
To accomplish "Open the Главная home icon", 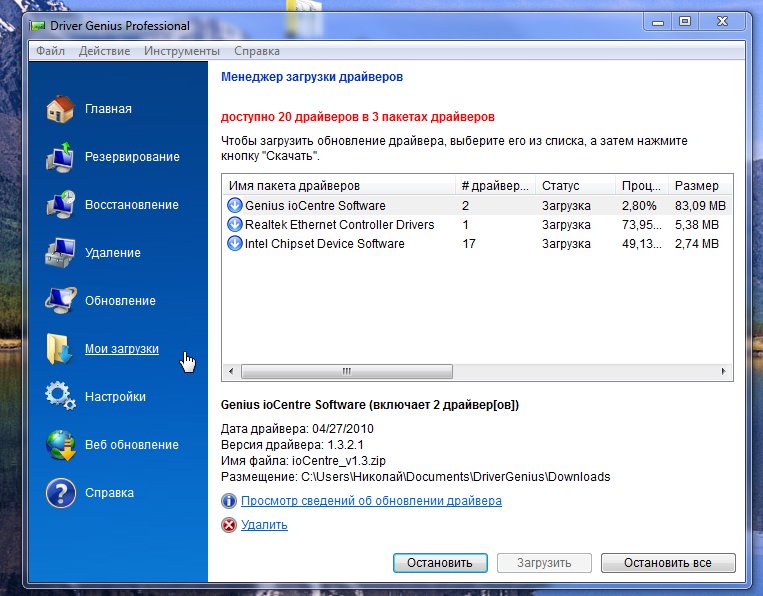I will (61, 109).
